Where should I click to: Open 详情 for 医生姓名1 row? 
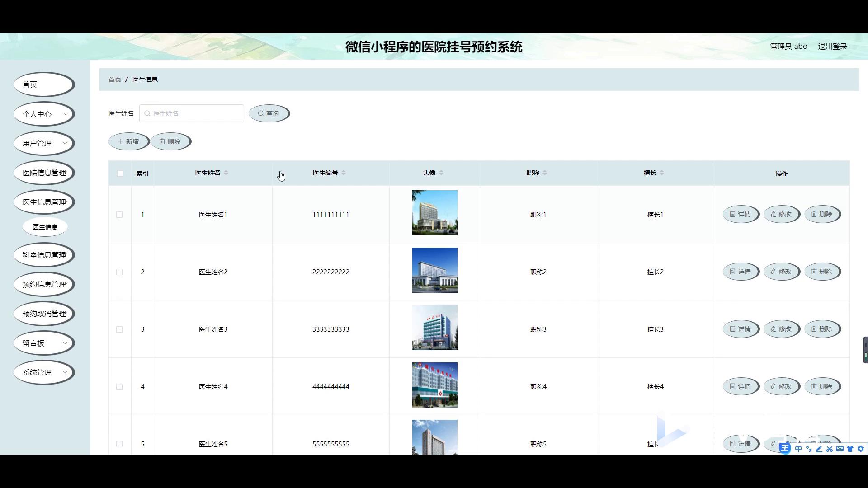click(x=741, y=214)
